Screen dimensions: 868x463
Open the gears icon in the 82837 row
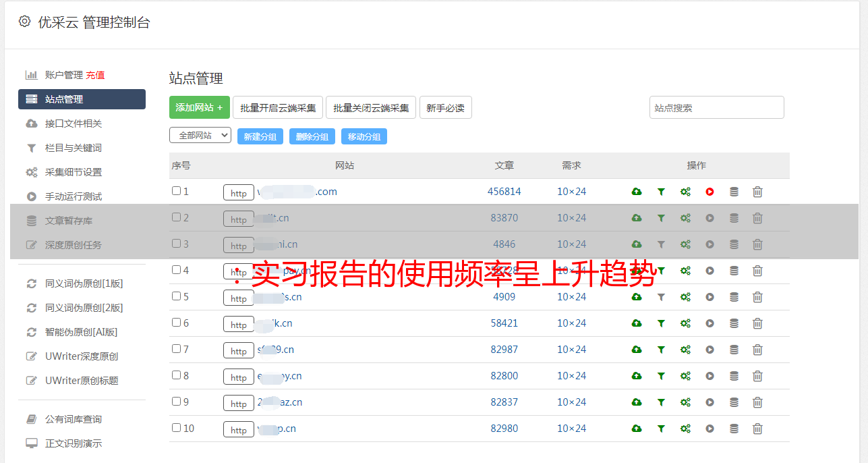(x=685, y=402)
